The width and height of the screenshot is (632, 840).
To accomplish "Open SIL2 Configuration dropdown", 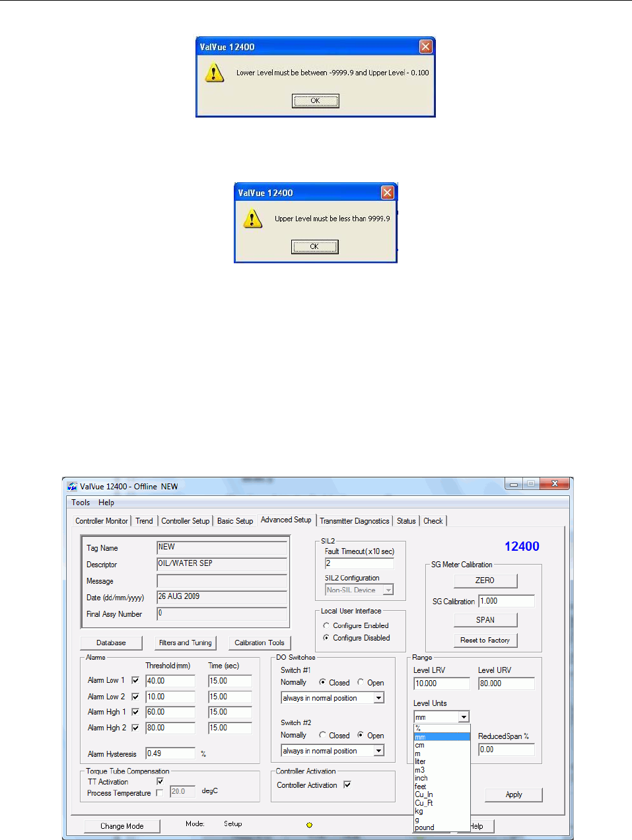I will pos(389,590).
